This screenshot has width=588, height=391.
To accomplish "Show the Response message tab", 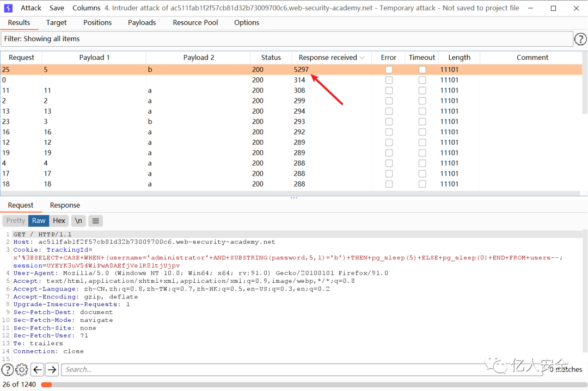I will (x=64, y=205).
